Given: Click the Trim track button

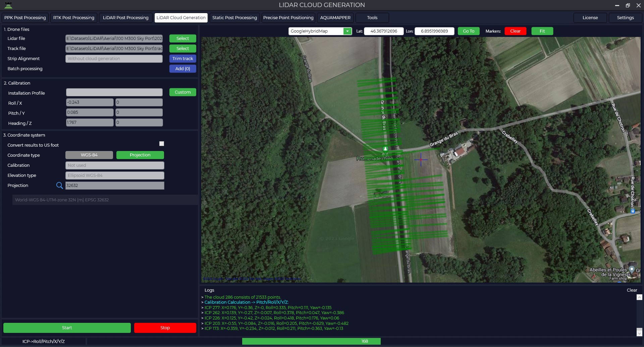Looking at the screenshot, I should [x=183, y=59].
